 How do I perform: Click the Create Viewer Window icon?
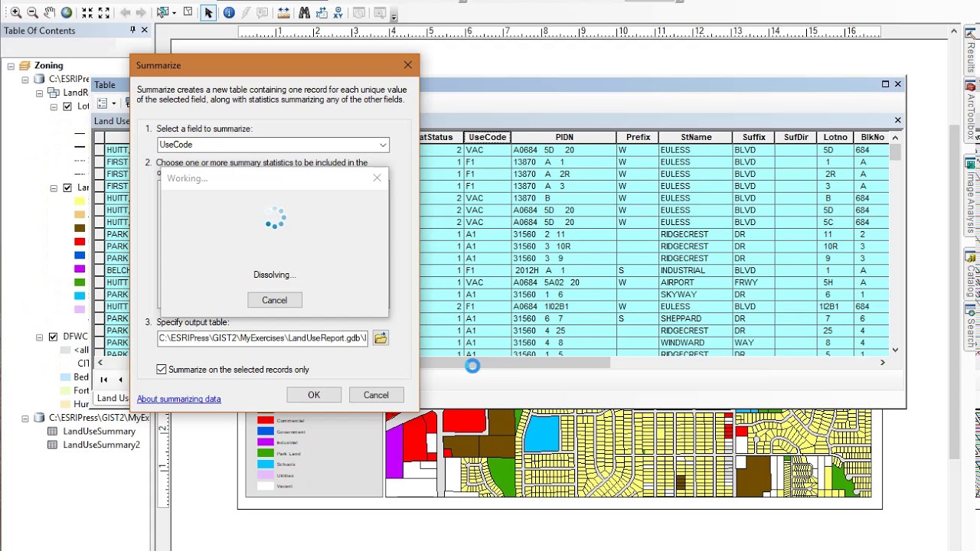point(381,13)
